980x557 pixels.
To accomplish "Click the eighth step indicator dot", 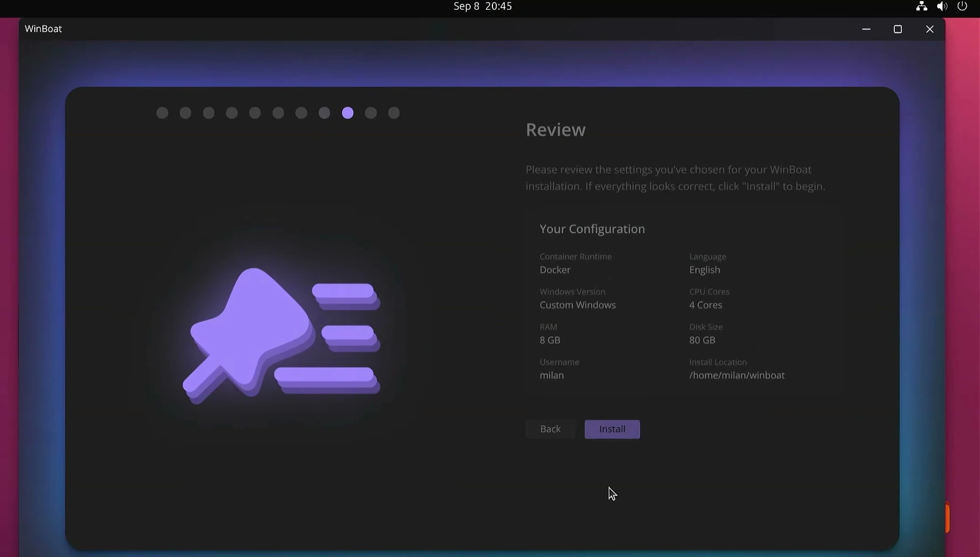I will point(325,113).
